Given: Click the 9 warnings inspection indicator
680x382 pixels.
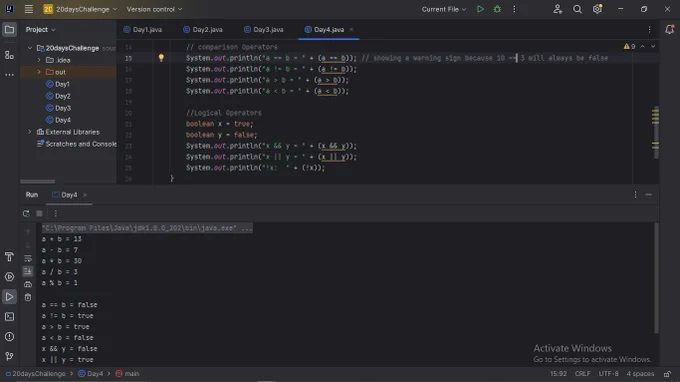Looking at the screenshot, I should point(629,46).
